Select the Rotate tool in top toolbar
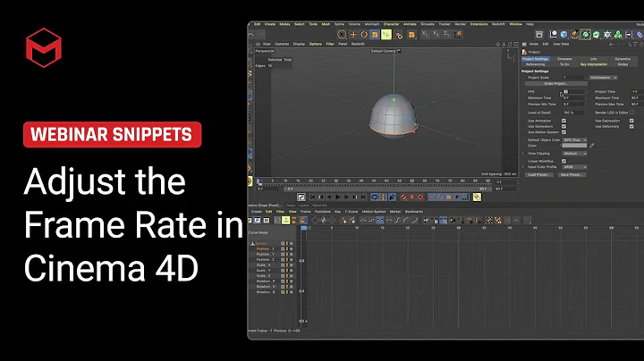644x361 pixels. 364,35
